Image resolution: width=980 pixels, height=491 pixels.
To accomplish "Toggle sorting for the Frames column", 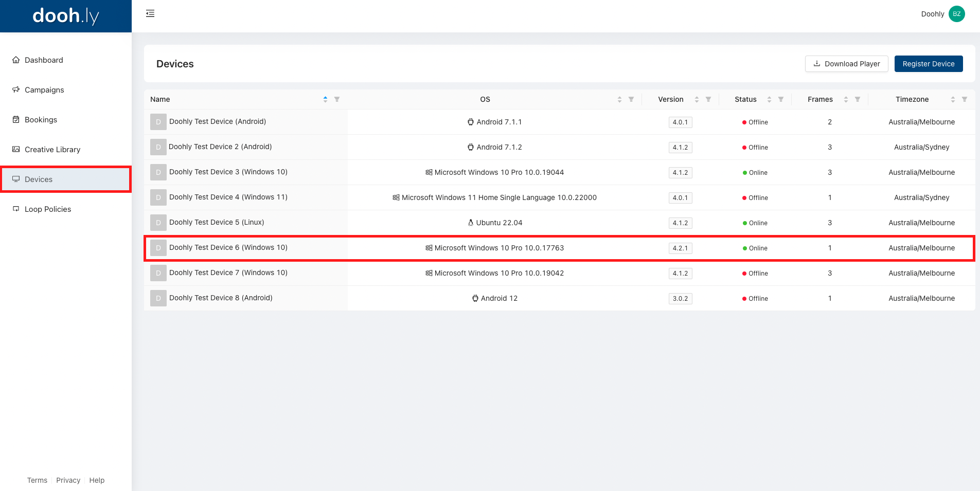I will (x=846, y=99).
